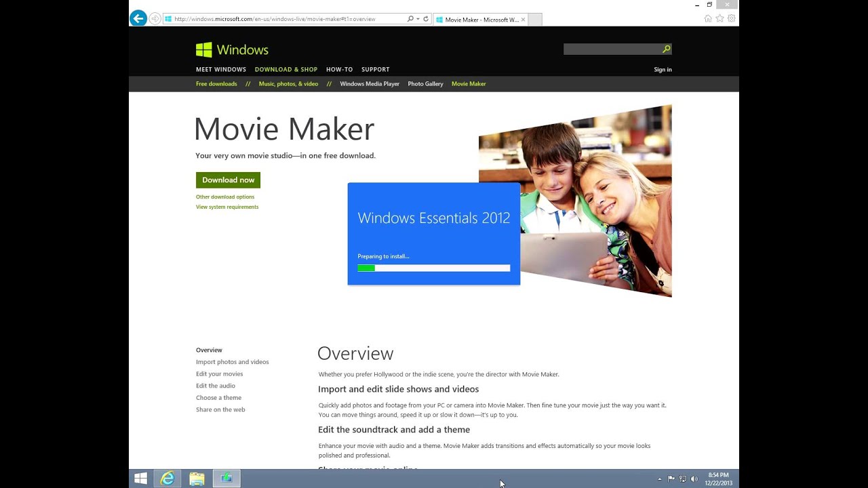868x488 pixels.
Task: Open the address bar dropdown arrow
Action: click(418, 19)
